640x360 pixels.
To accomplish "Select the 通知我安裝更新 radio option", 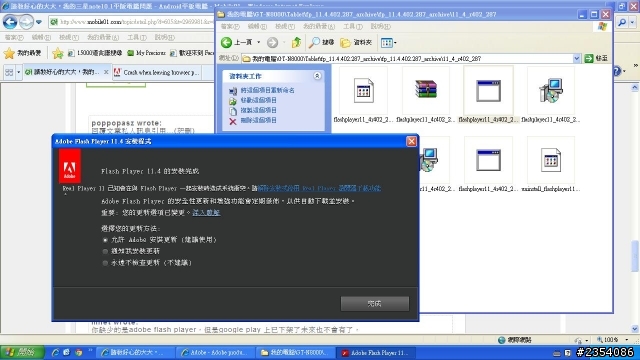I will (x=105, y=251).
